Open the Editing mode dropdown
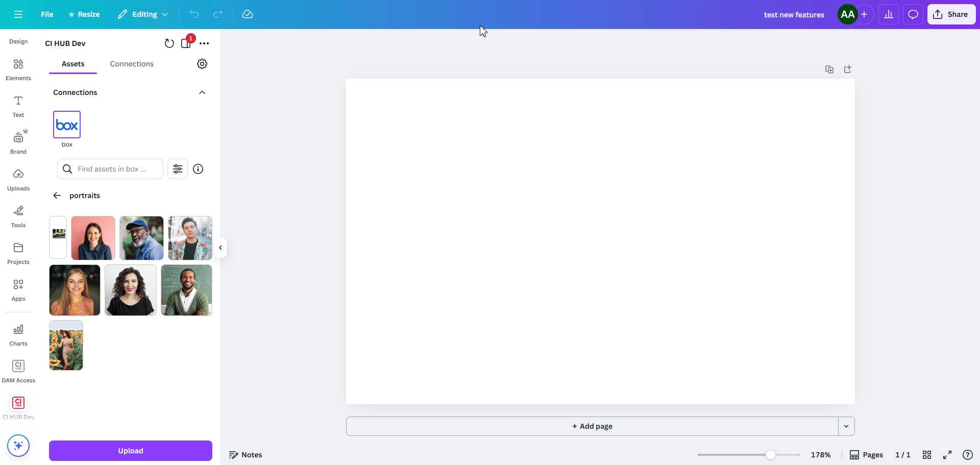The width and height of the screenshot is (980, 465). pyautogui.click(x=143, y=14)
